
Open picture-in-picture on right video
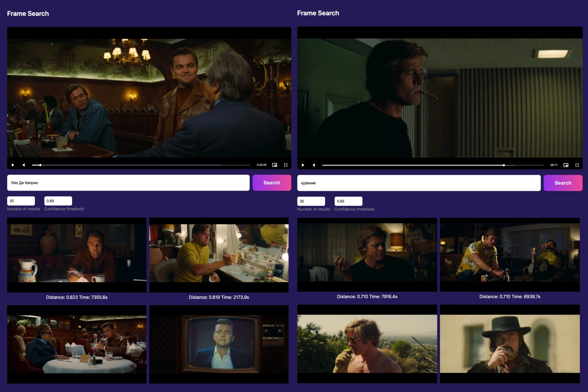(x=566, y=165)
